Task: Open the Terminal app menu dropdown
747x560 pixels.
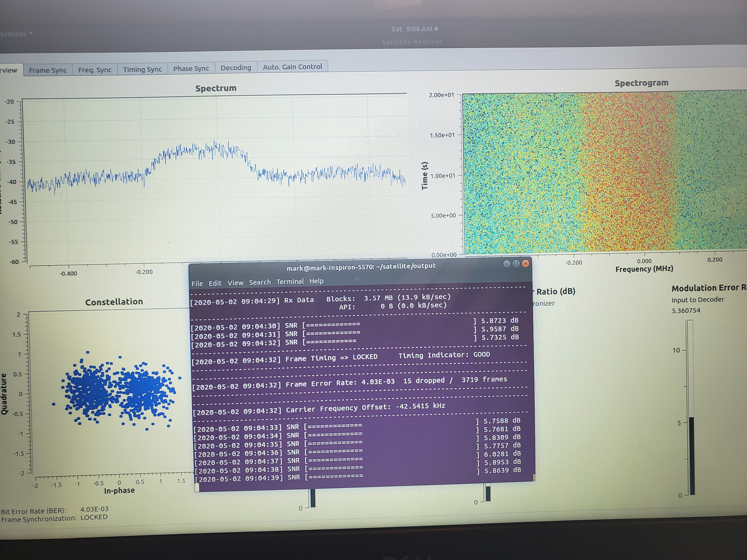Action: [15, 34]
